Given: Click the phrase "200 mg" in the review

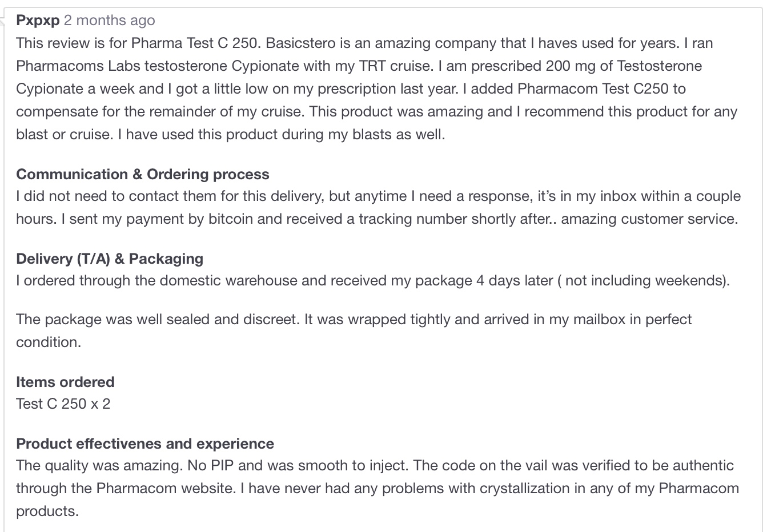Looking at the screenshot, I should point(570,66).
